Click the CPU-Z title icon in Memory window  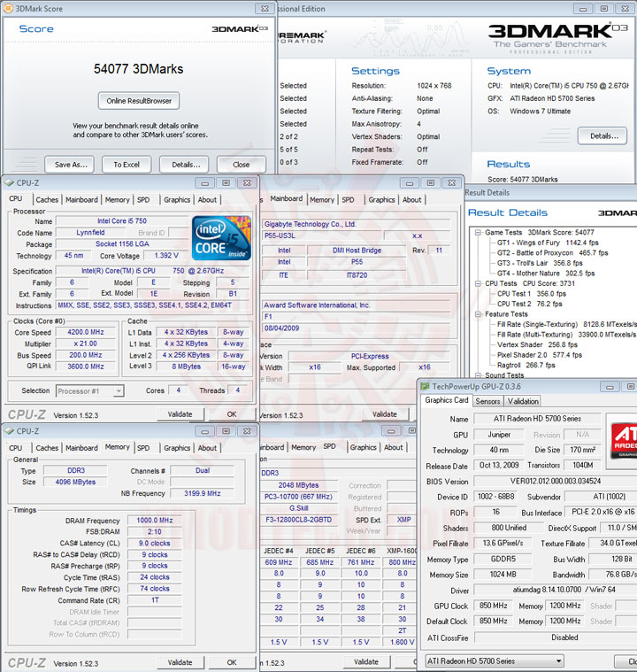[x=9, y=430]
